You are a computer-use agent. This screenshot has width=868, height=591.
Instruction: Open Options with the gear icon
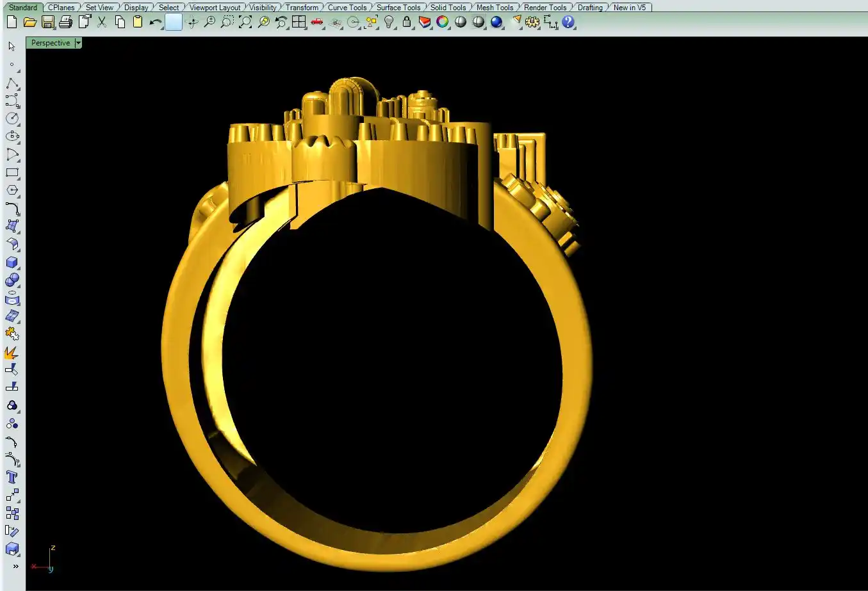(532, 22)
